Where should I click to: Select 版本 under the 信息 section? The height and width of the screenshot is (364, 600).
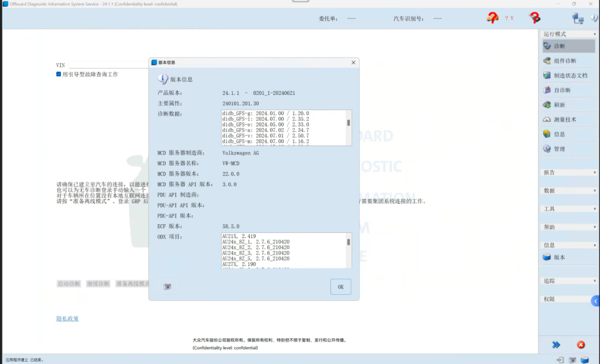[x=559, y=257]
